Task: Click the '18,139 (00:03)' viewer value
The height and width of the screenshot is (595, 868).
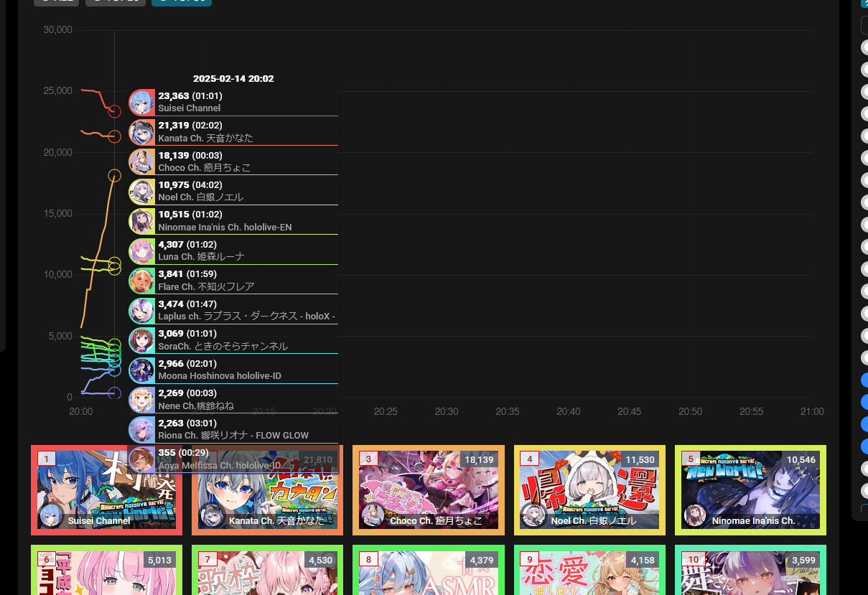Action: pos(190,155)
